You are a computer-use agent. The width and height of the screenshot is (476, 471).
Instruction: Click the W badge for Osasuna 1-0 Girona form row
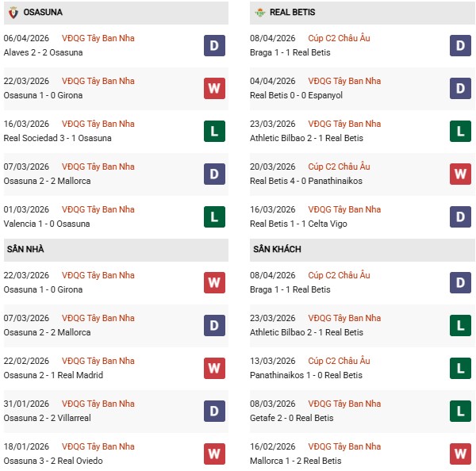(214, 88)
